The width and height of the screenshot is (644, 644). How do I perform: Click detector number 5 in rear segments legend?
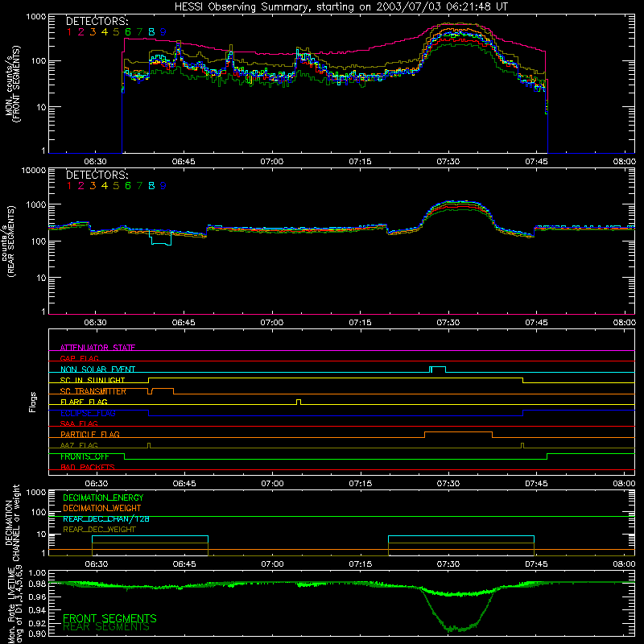(116, 186)
